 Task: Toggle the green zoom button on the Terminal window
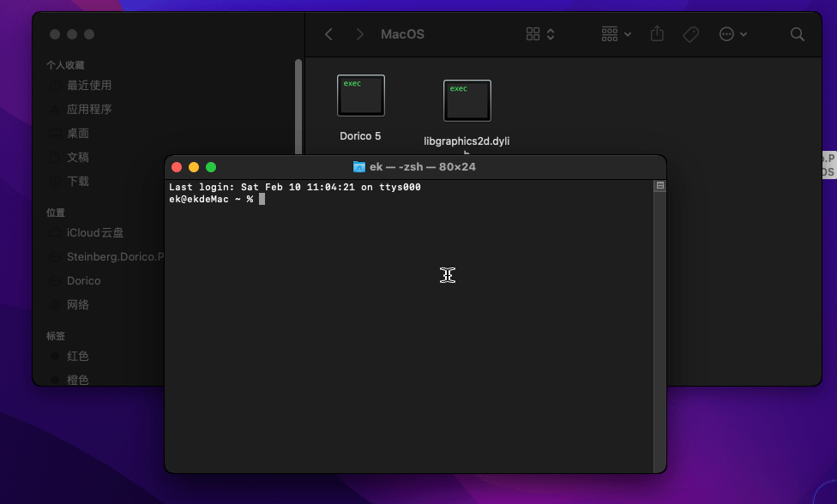[210, 166]
